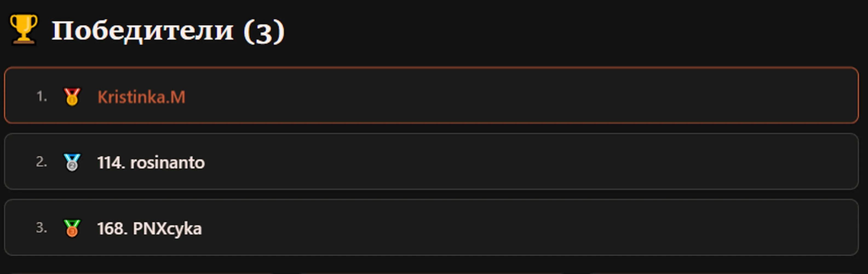Screen dimensions: 868x274
Task: Click the bronze third-place medal icon
Action: pyautogui.click(x=72, y=228)
